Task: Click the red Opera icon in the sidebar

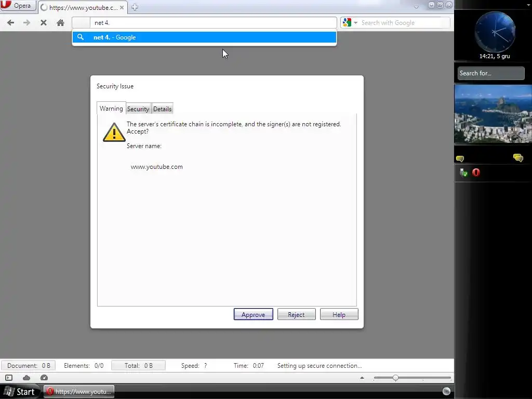Action: coord(476,172)
